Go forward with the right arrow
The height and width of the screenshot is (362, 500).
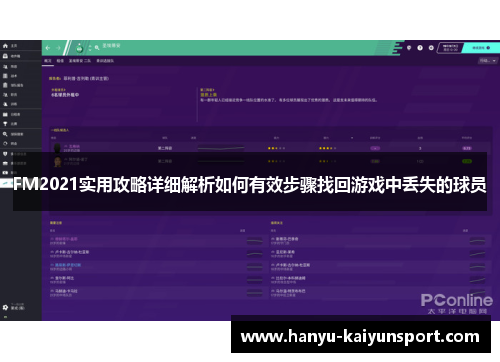pyautogui.click(x=58, y=48)
